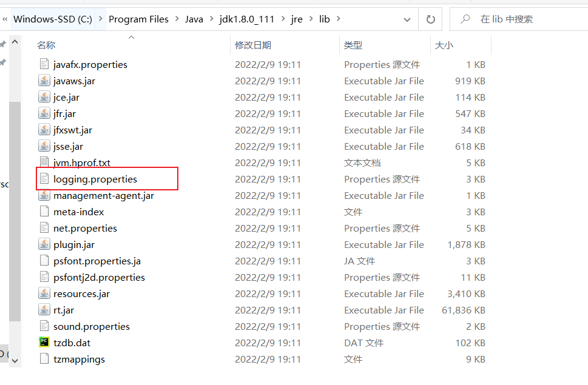Click the 3,410 KB size value
The height and width of the screenshot is (385, 588).
(x=466, y=293)
